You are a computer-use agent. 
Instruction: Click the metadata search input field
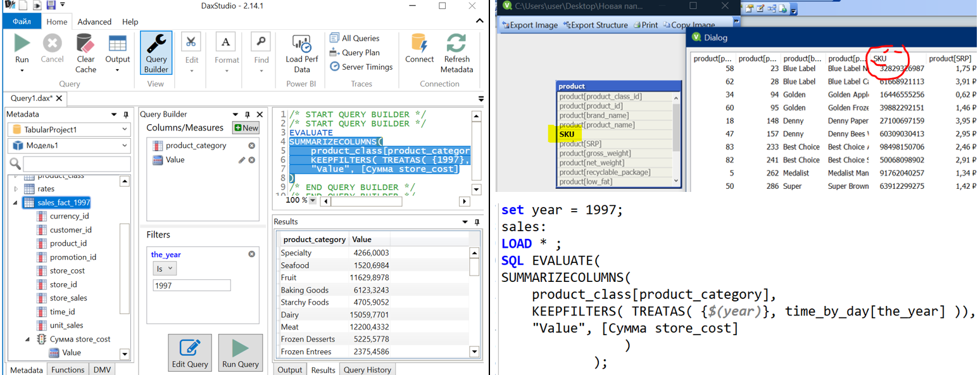point(77,163)
